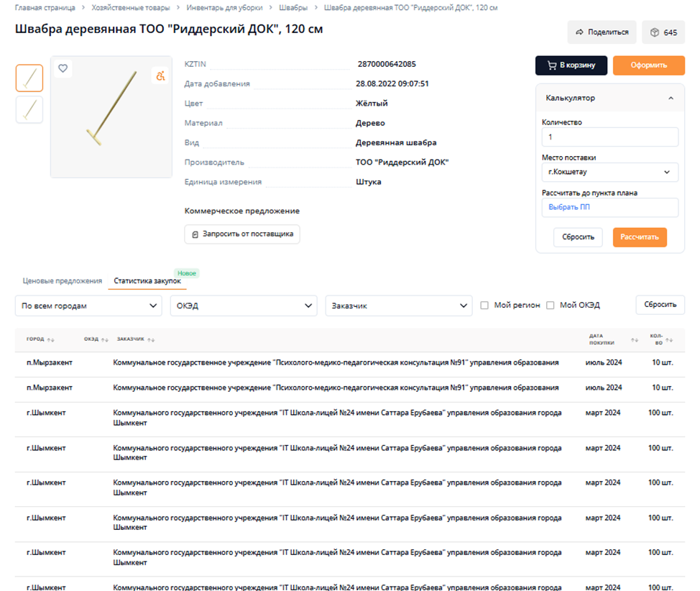
Task: Select the second product thumbnail
Action: click(x=29, y=109)
